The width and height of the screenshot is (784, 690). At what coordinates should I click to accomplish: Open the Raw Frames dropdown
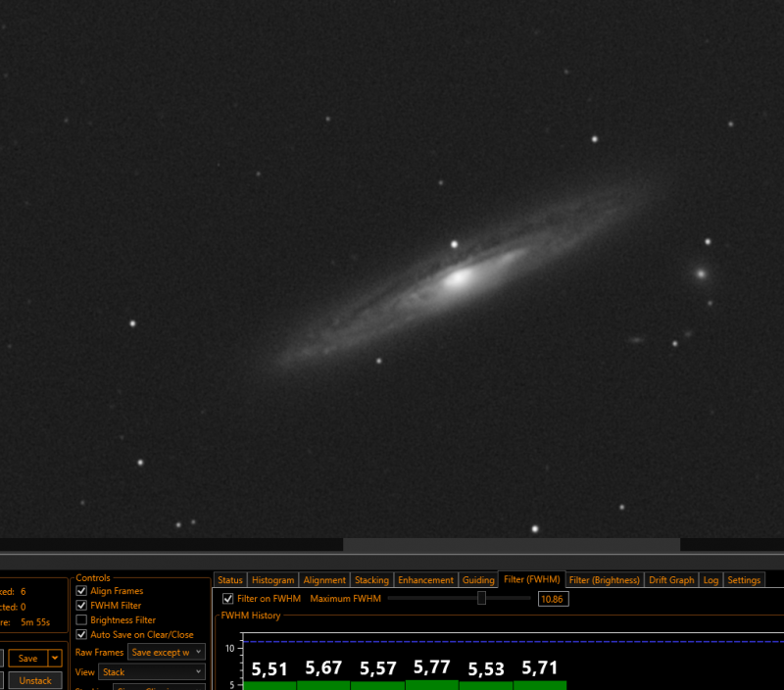(x=166, y=652)
